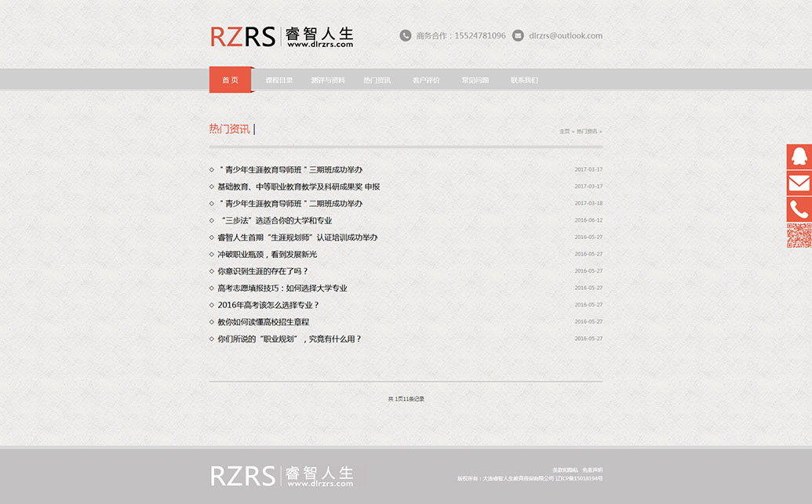This screenshot has height=504, width=812.
Task: Click the gray phone icon in header
Action: (406, 35)
